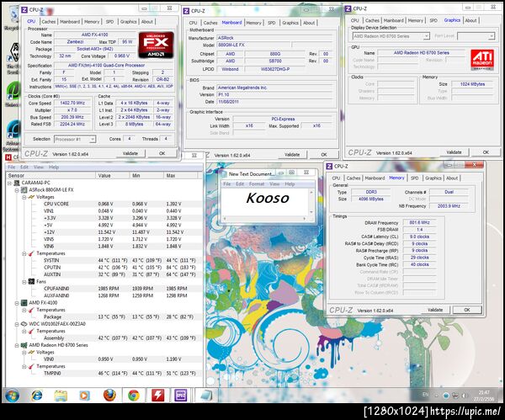Viewport: 505px width, 420px height.
Task: Click the Min column header in HWMonitor
Action: pos(146,176)
